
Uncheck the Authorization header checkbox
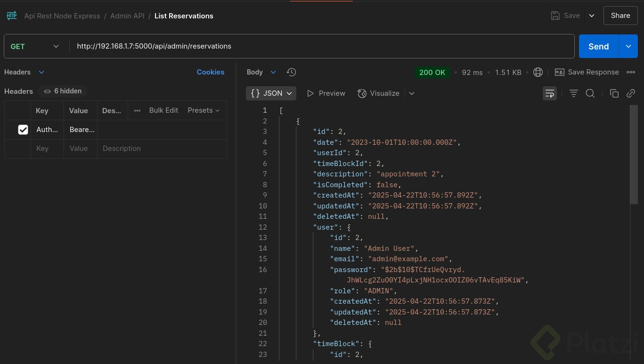(23, 130)
